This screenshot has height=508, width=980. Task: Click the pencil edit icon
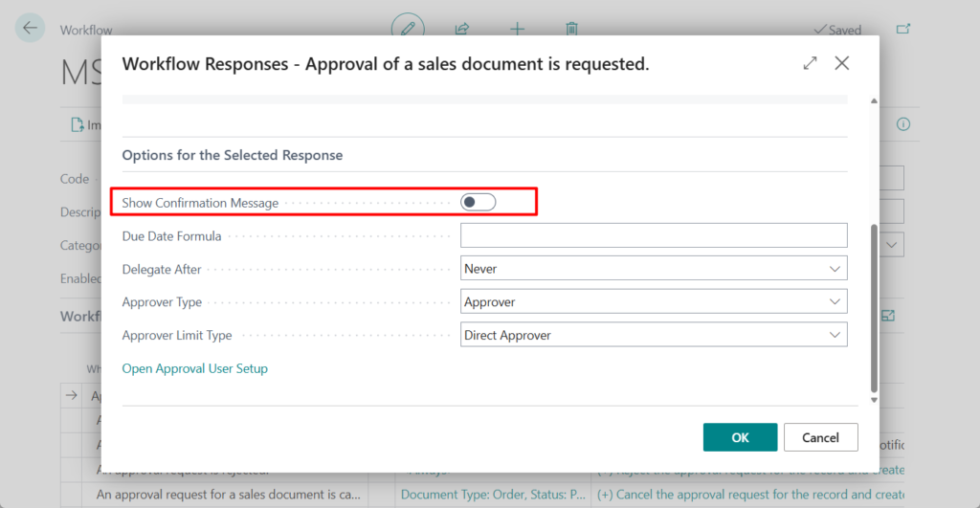408,29
